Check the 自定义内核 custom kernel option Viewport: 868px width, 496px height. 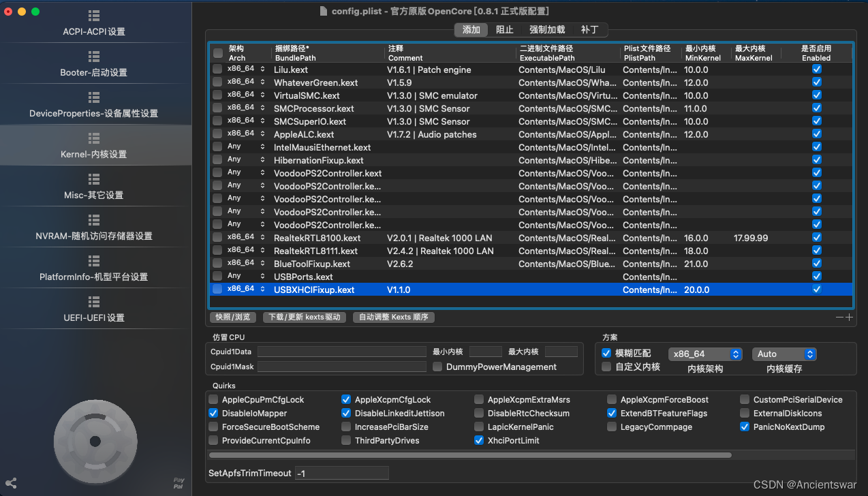[x=606, y=367]
